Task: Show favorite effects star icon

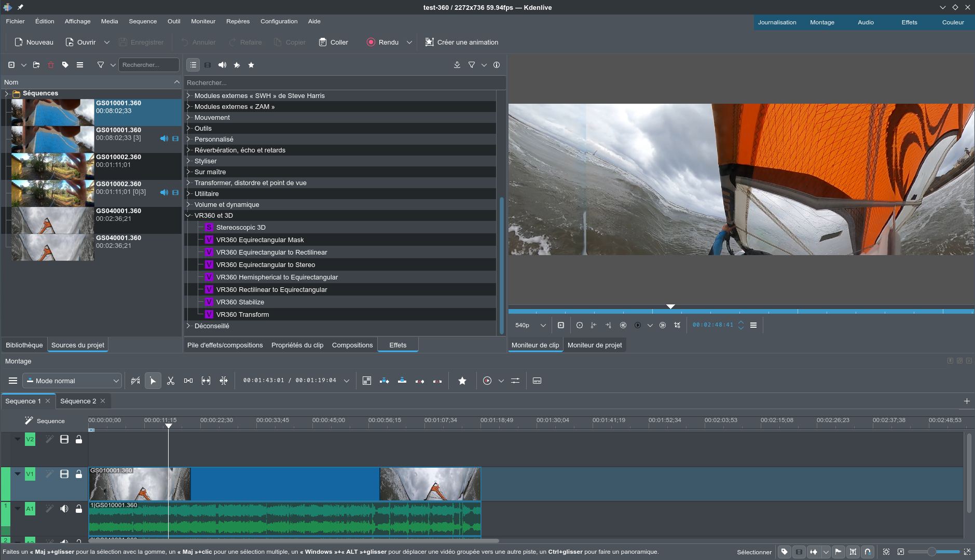Action: pyautogui.click(x=251, y=65)
